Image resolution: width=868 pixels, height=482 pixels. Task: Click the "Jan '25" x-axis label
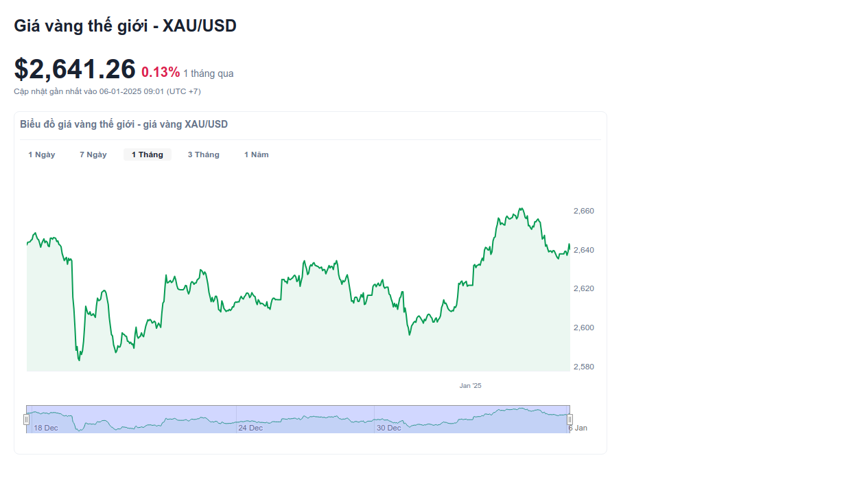pos(471,386)
